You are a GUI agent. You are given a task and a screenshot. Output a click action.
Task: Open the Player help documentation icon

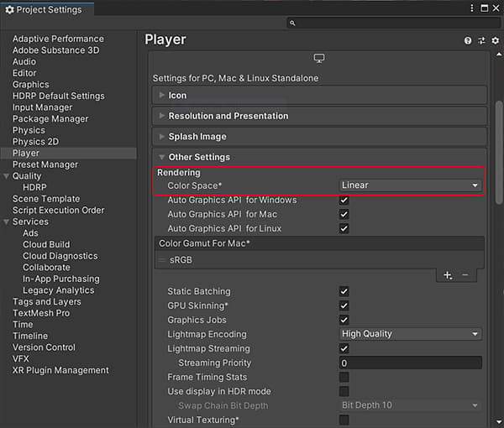point(468,40)
